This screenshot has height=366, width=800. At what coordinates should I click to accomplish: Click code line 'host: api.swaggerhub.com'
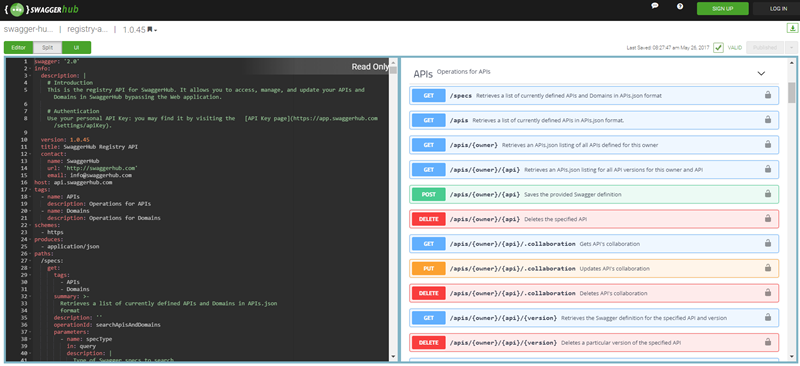[73, 182]
